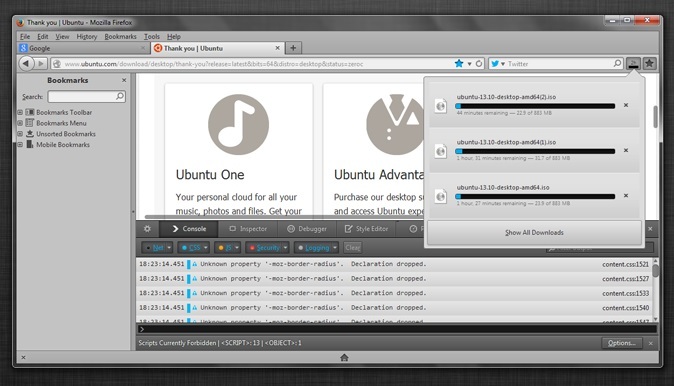
Task: Open the CSS filter dropdown arrow
Action: click(206, 248)
